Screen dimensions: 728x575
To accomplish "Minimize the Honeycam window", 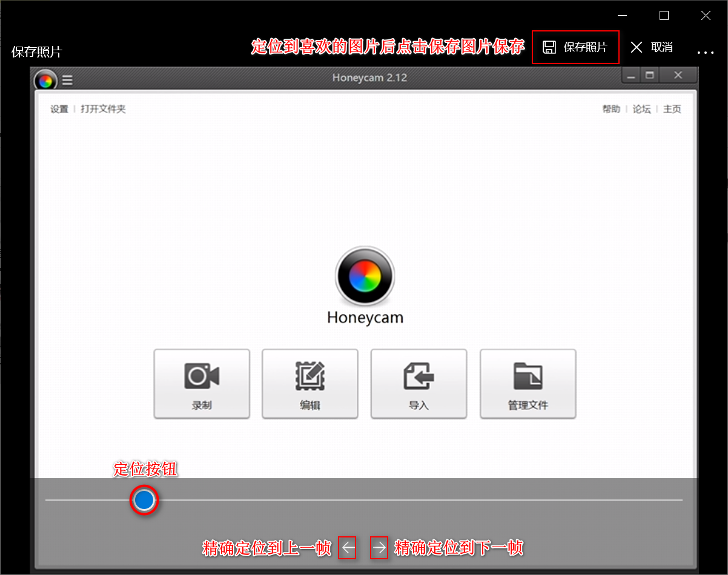I will pyautogui.click(x=632, y=76).
